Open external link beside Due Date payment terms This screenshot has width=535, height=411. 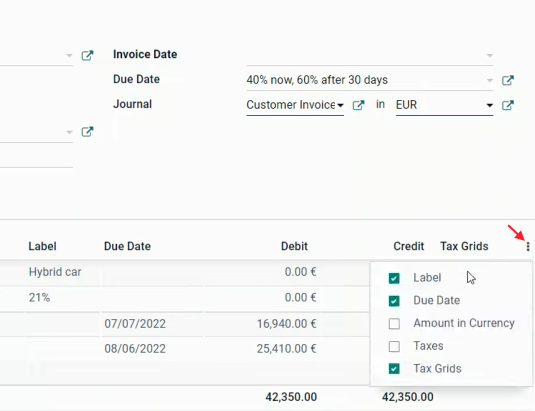(508, 80)
